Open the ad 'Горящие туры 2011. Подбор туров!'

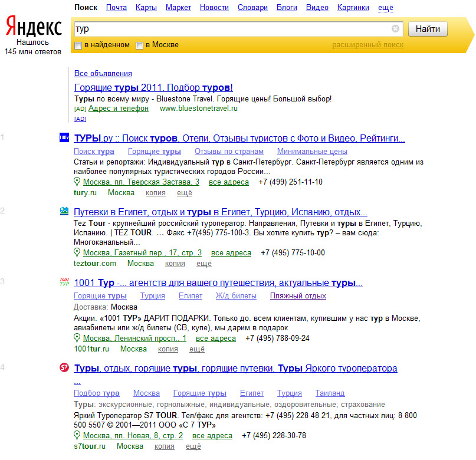coord(153,87)
